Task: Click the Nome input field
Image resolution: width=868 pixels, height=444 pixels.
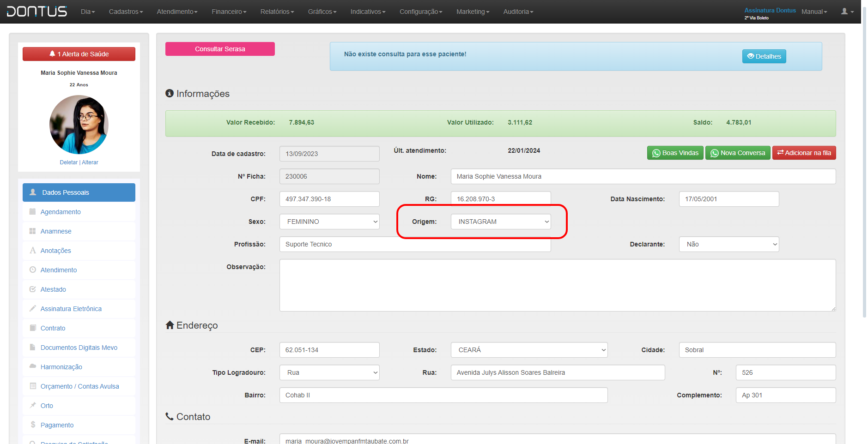Action: coord(643,176)
